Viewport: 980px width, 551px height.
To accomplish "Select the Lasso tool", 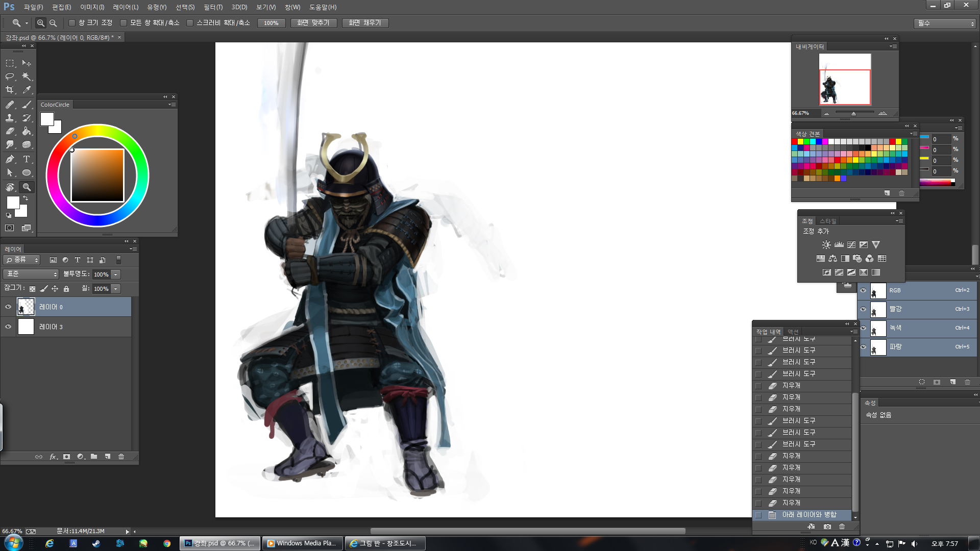I will [x=10, y=77].
